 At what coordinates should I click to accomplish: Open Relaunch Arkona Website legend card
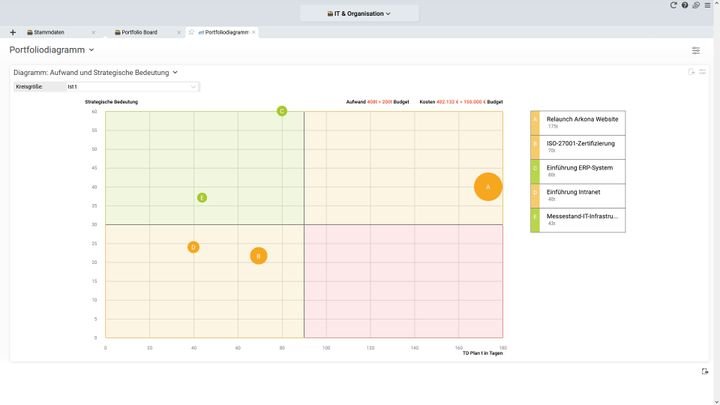coord(578,123)
